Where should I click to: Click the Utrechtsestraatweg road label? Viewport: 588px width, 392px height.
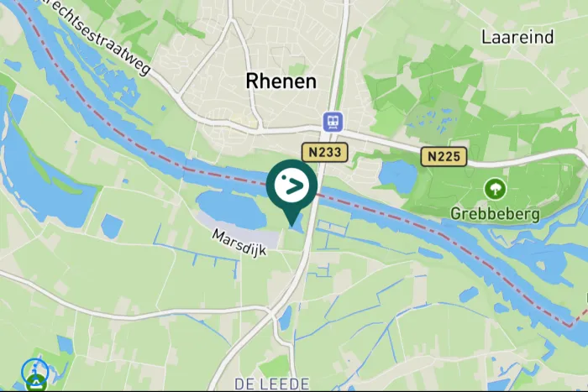click(97, 35)
